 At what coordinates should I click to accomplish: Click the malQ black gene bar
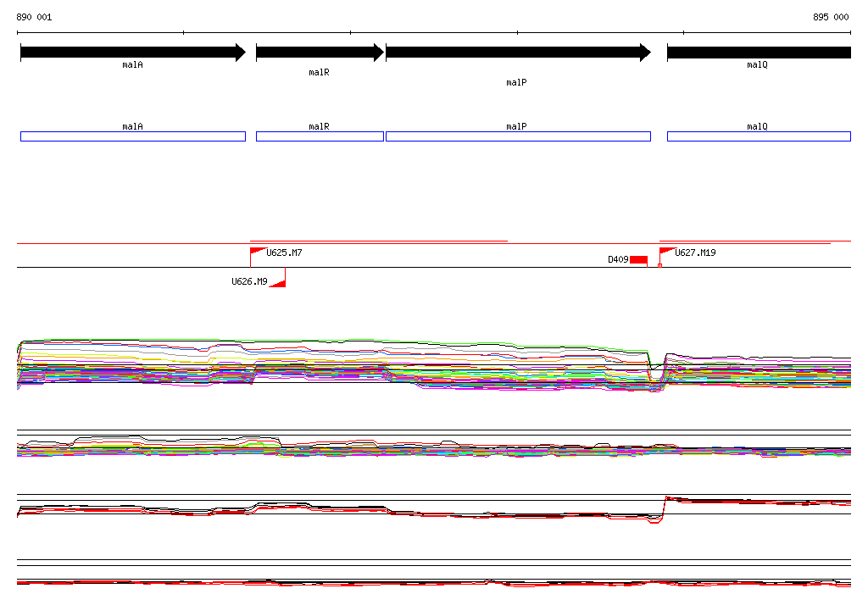click(759, 53)
